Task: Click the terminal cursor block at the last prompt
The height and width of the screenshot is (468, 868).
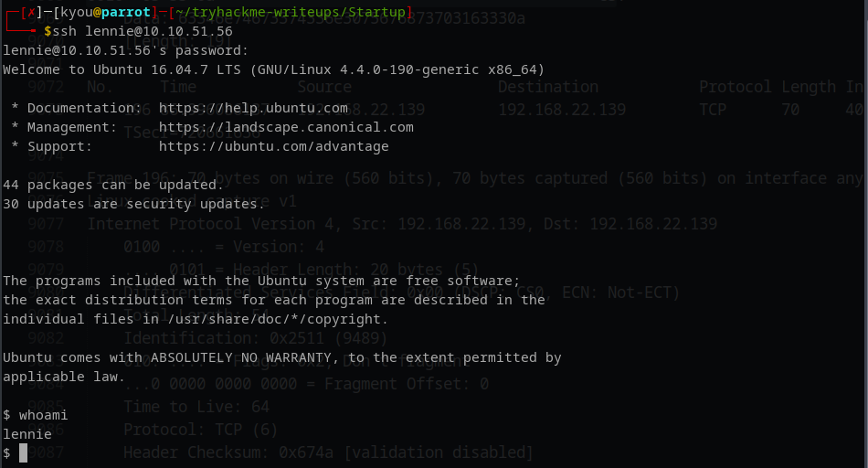Action: (x=24, y=453)
